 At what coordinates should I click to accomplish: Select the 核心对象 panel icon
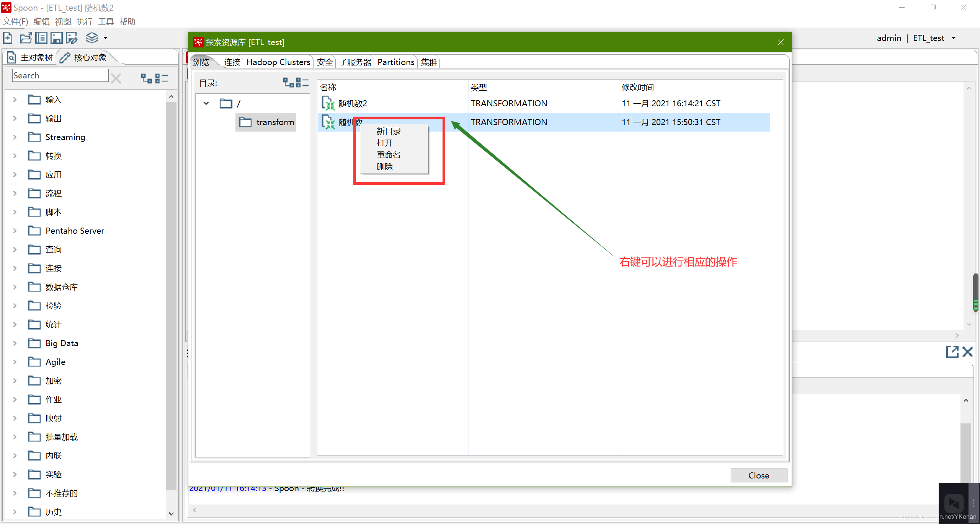click(x=65, y=58)
